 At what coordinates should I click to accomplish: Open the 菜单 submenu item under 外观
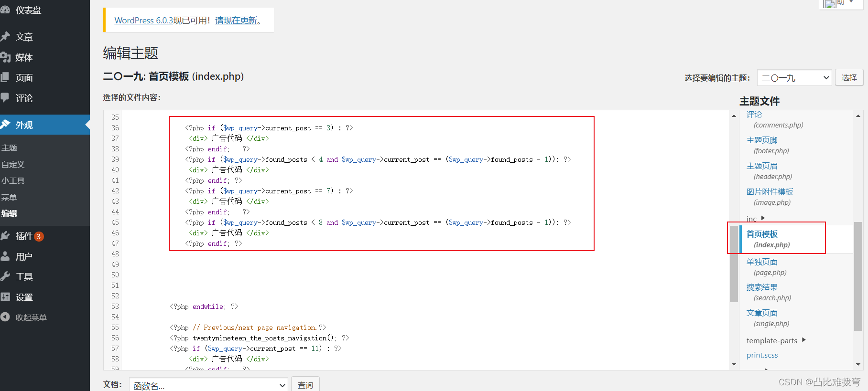coord(9,197)
